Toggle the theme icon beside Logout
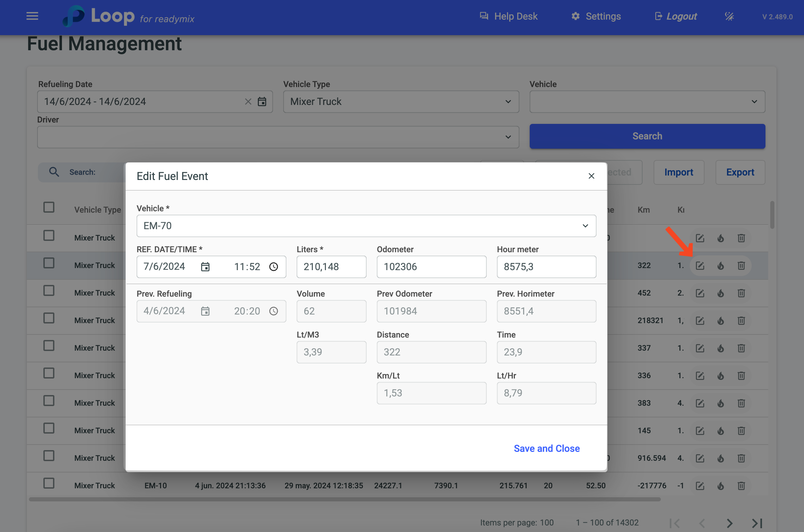Image resolution: width=804 pixels, height=532 pixels. click(729, 16)
